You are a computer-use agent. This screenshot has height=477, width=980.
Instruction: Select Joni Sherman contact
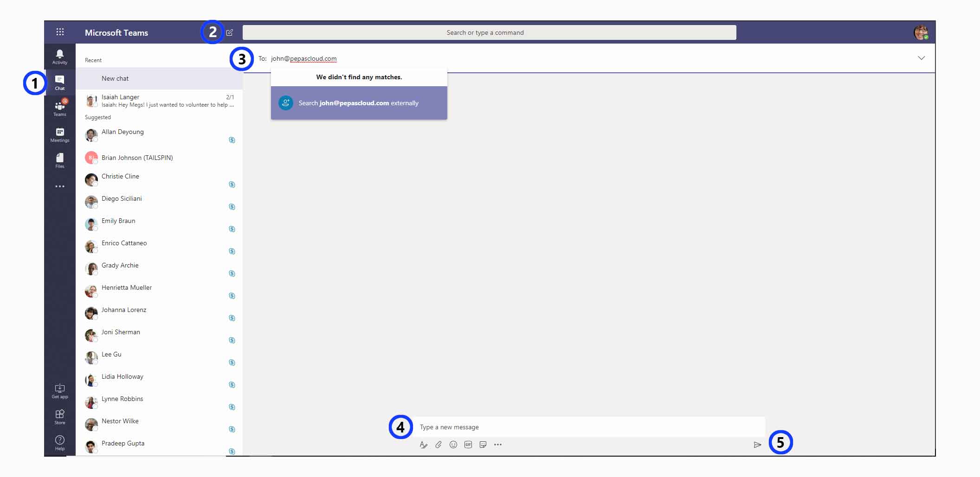click(159, 335)
